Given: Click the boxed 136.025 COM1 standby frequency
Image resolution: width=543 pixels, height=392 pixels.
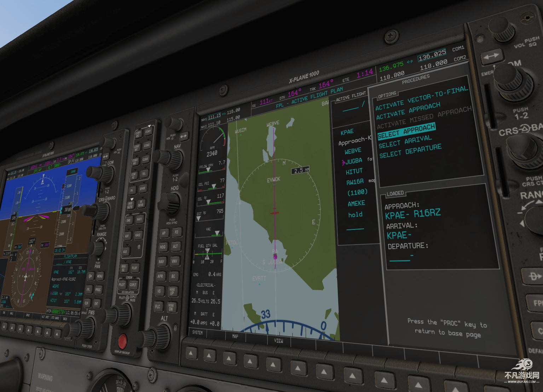Looking at the screenshot, I should [x=432, y=55].
